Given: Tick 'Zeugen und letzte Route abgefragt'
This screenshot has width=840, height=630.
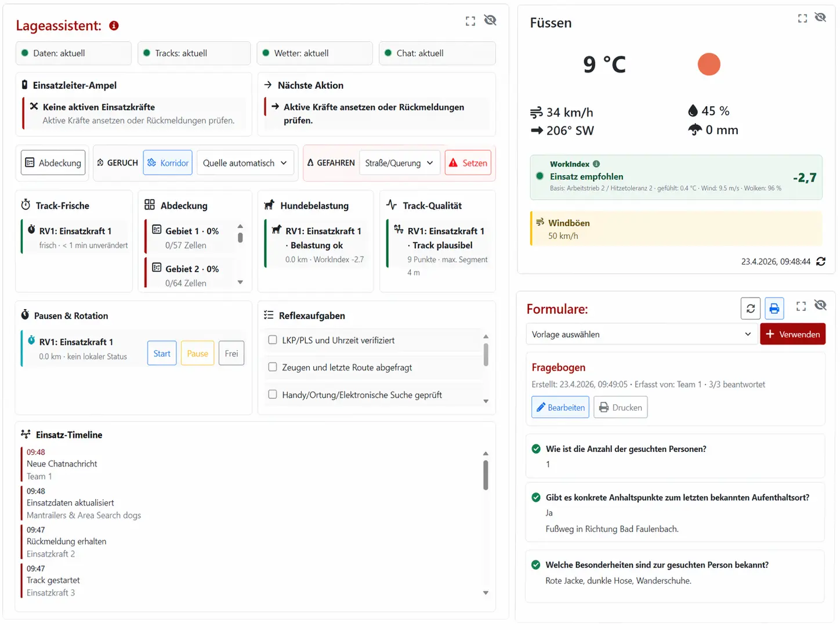Looking at the screenshot, I should tap(273, 367).
